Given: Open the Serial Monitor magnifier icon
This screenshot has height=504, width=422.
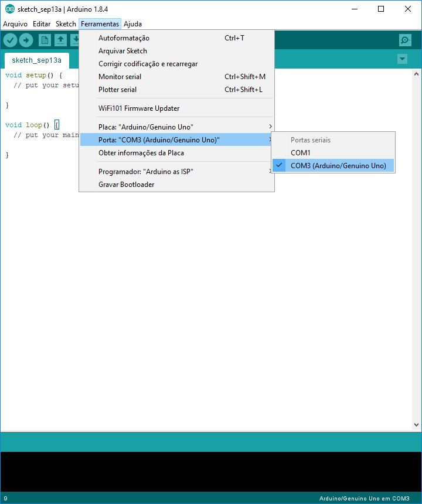Looking at the screenshot, I should [405, 40].
